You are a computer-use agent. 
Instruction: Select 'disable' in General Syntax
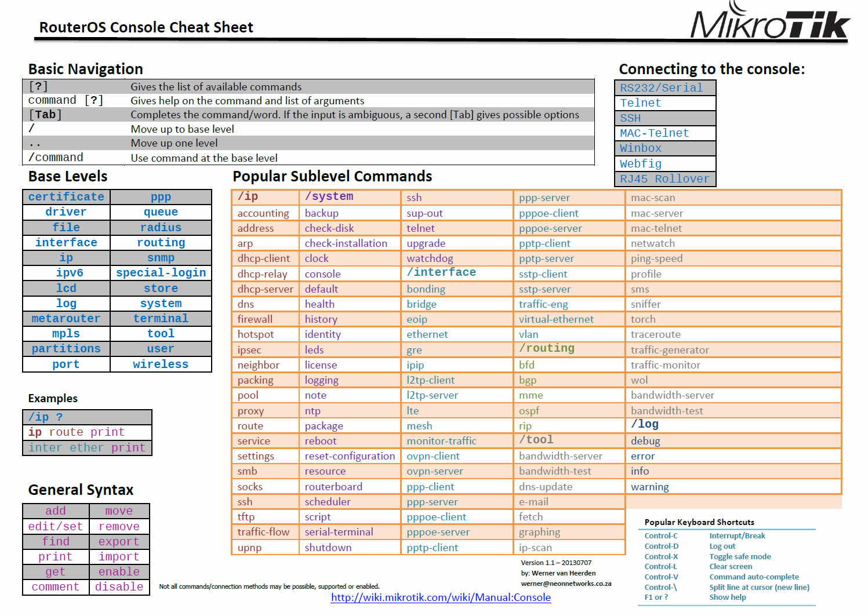click(x=119, y=586)
